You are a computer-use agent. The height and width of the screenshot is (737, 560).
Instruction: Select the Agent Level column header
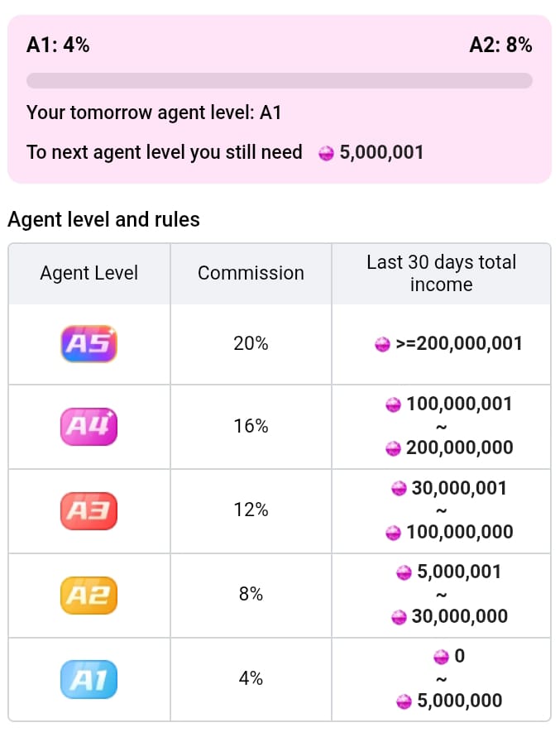pyautogui.click(x=89, y=273)
